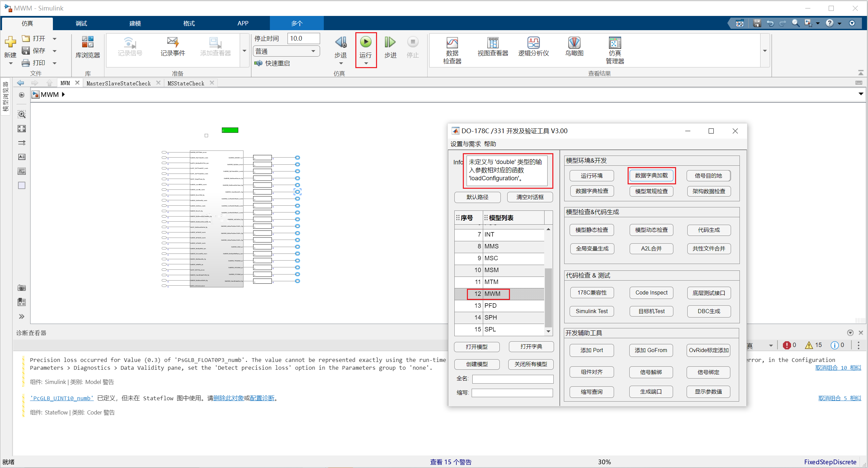Select the MasterSlaveStateCheck model tab
The image size is (868, 468).
pyautogui.click(x=118, y=83)
